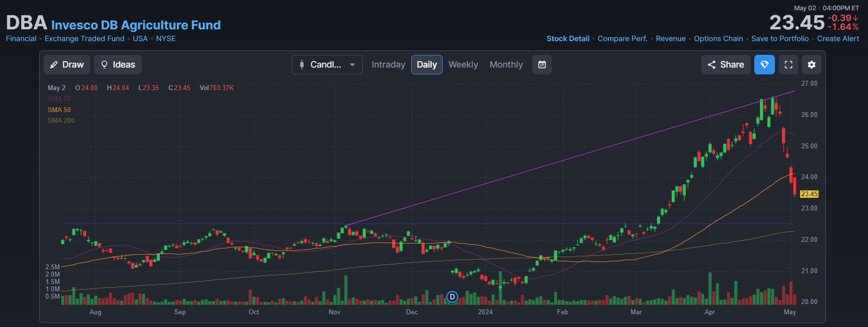
Task: Toggle the SMA 200 indicator label
Action: pos(61,120)
